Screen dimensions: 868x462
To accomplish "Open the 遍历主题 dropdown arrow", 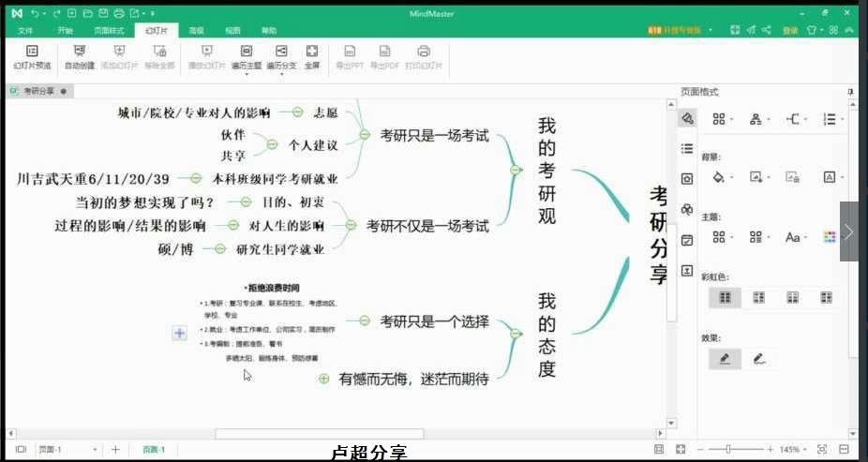I will (247, 74).
